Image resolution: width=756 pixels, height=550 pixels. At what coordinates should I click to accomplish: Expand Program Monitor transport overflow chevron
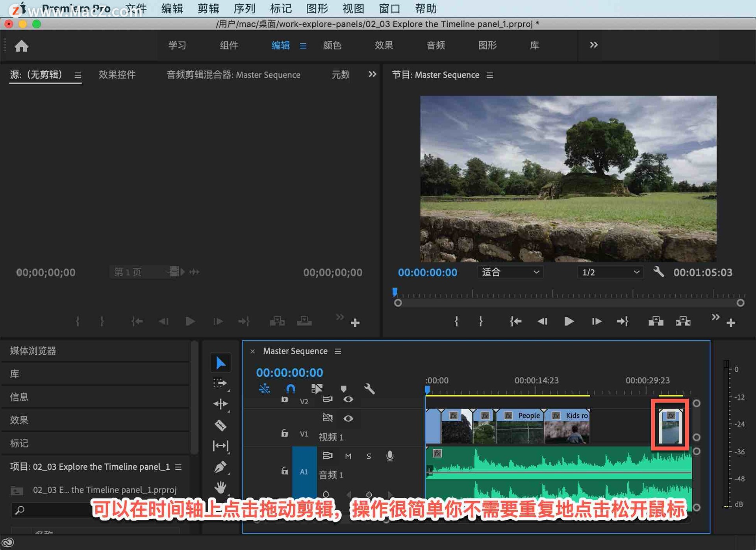pos(715,317)
